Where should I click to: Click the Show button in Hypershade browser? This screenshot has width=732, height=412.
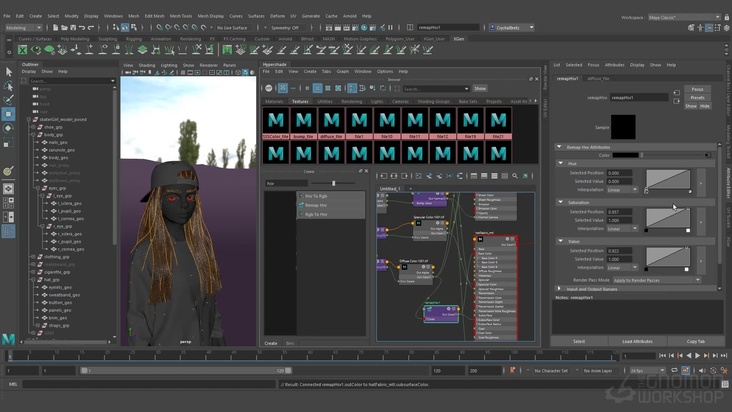(x=480, y=88)
